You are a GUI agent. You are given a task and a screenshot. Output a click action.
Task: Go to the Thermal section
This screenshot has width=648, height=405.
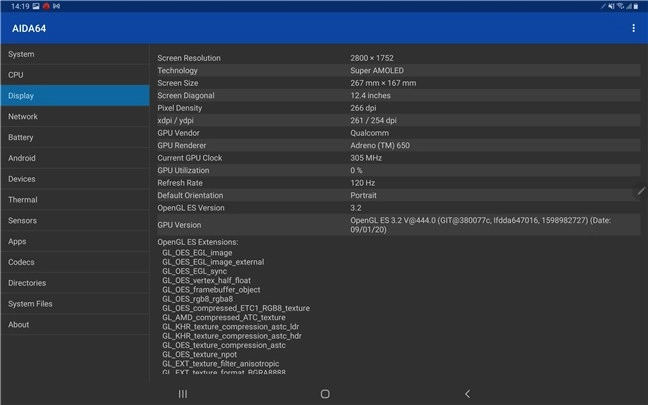point(75,200)
